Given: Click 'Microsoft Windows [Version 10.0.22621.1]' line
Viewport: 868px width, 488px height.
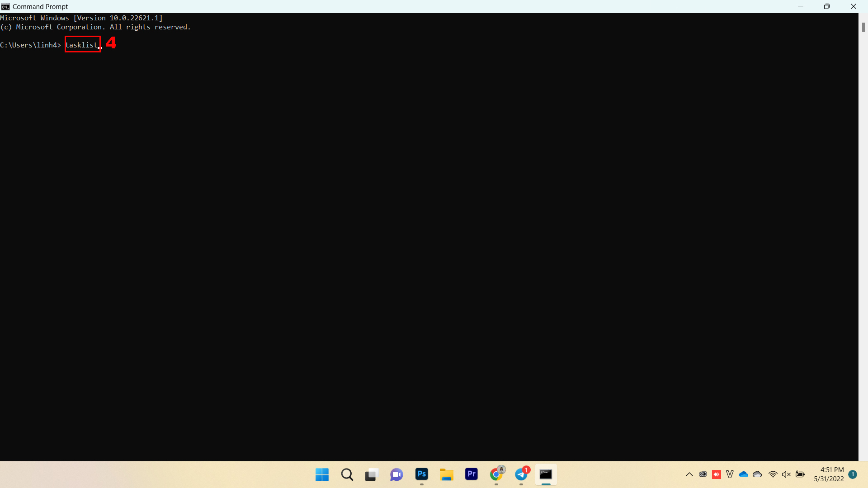Looking at the screenshot, I should [x=81, y=18].
